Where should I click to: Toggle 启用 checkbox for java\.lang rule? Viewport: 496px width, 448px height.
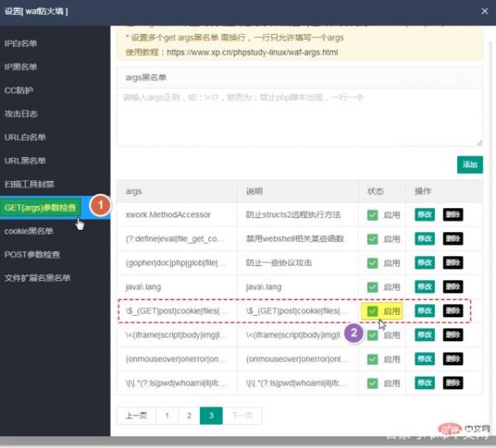coord(372,287)
